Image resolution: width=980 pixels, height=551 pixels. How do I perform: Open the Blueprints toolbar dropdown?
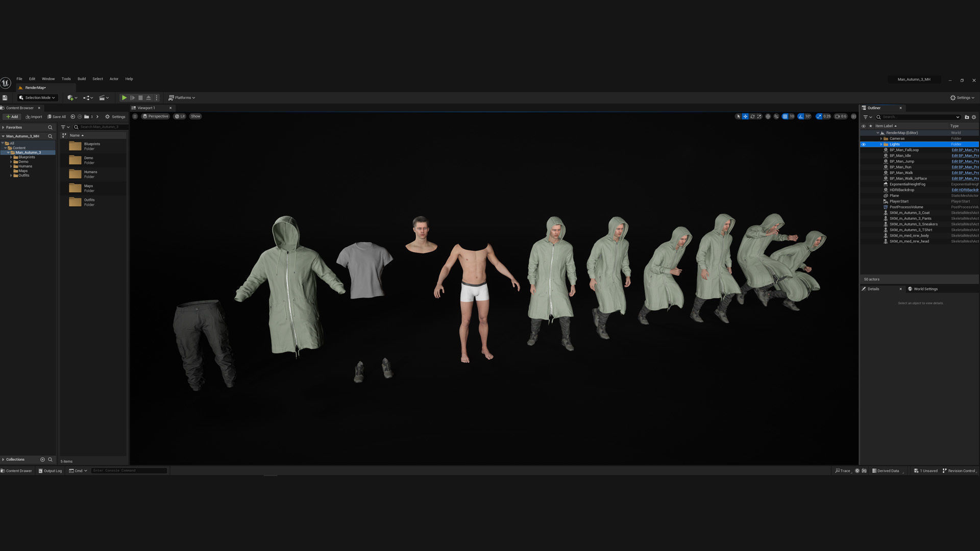click(x=88, y=97)
